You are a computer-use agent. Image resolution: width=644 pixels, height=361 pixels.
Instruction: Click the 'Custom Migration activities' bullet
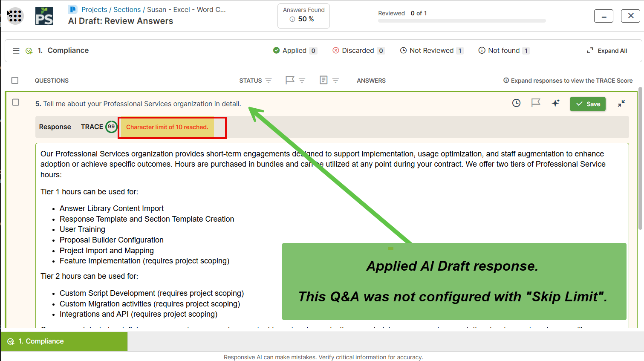point(150,304)
